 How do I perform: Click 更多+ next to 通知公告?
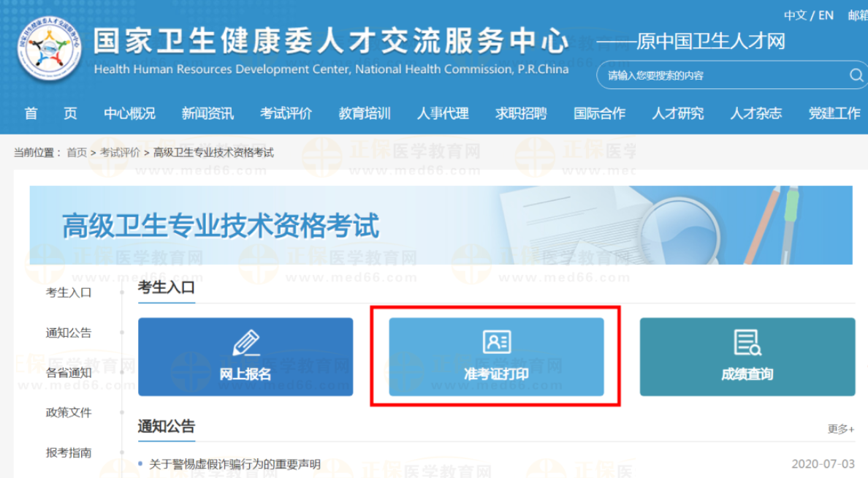pyautogui.click(x=841, y=429)
